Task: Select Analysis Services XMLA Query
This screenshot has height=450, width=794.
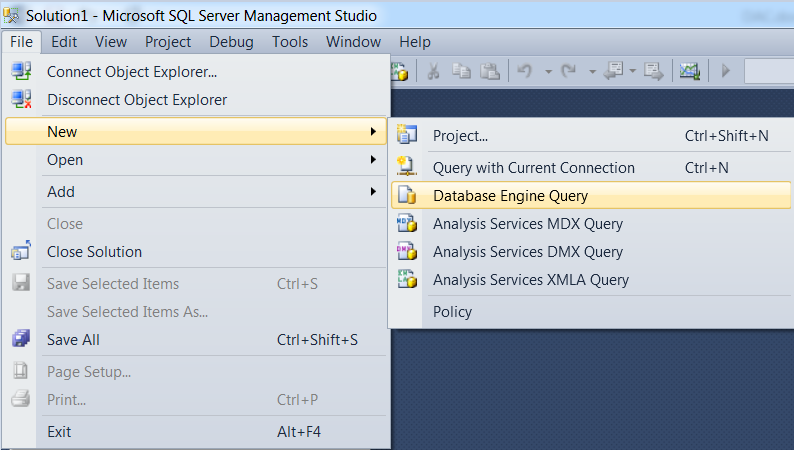Action: click(590, 280)
